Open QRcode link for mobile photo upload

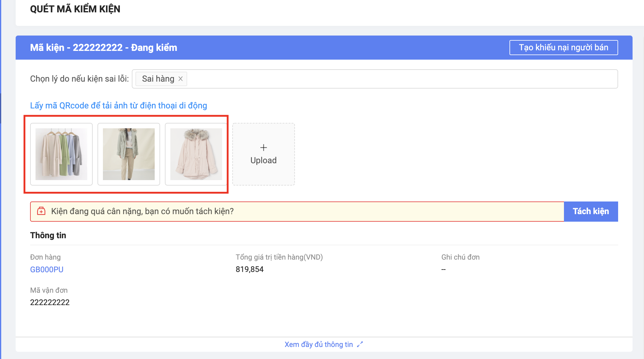coord(119,106)
